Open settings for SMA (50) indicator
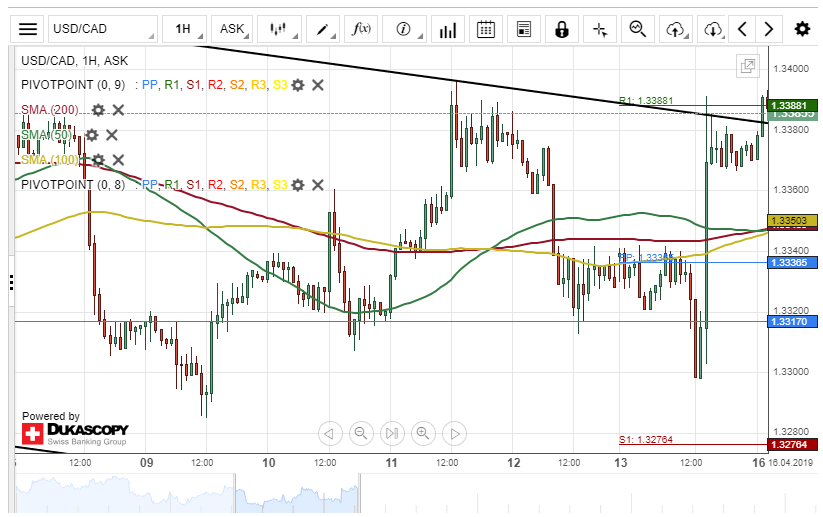This screenshot has width=823, height=517. [92, 135]
